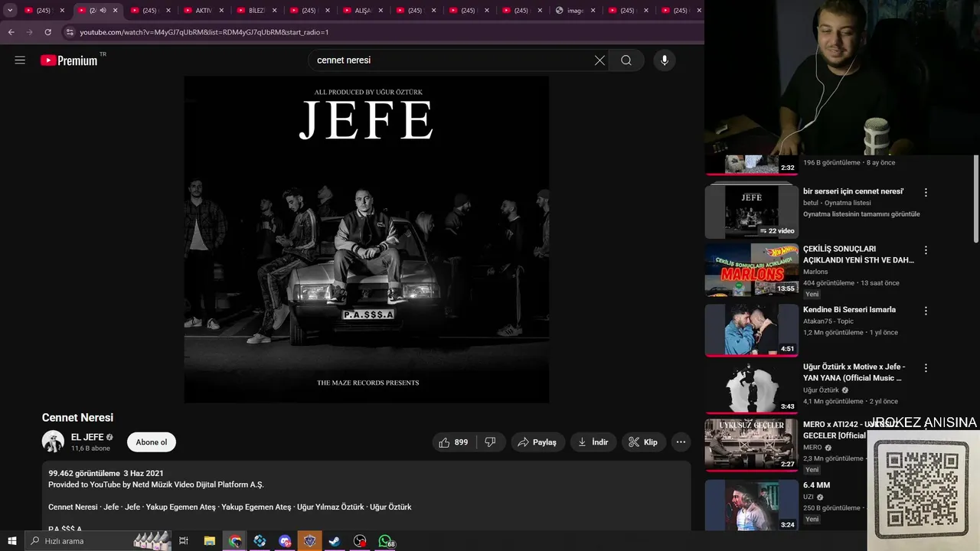Viewport: 980px width, 551px height.
Task: Start voice search with microphone
Action: 665,60
